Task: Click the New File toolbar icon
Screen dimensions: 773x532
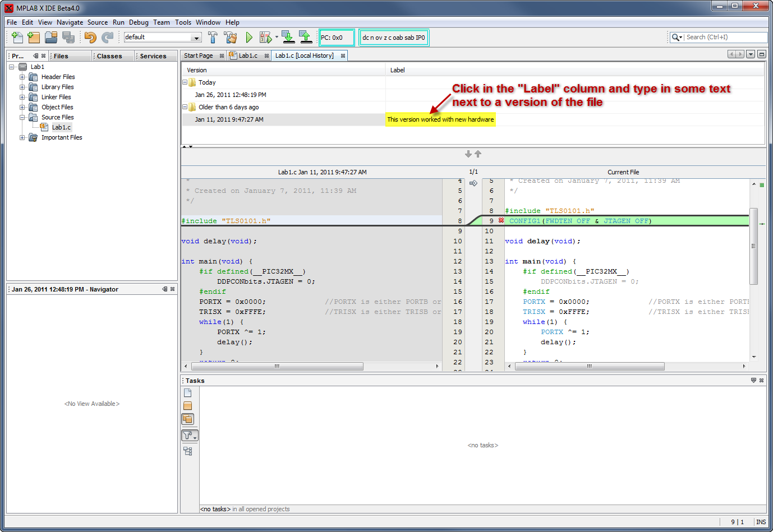Action: point(17,38)
